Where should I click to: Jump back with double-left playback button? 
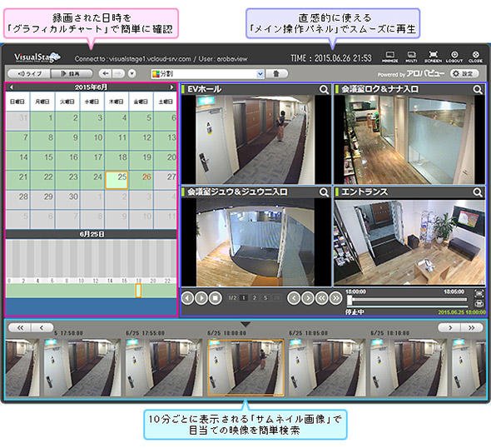(321, 298)
